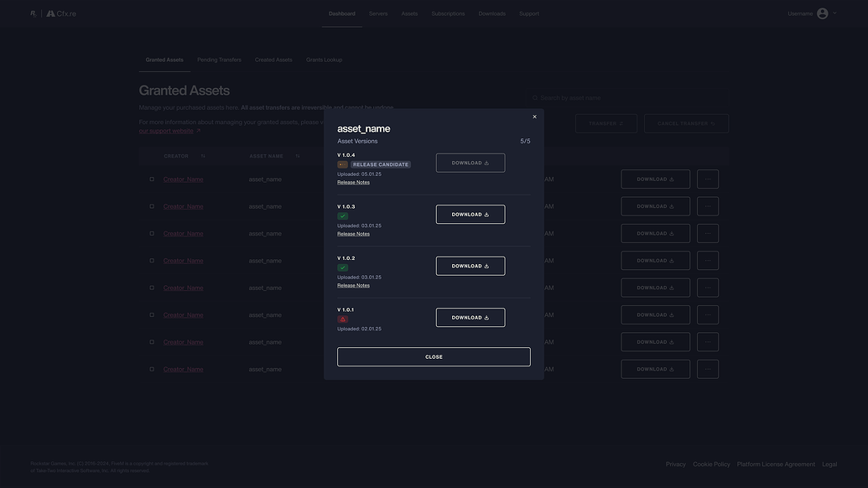
Task: Open Release Notes for V 1.0.4
Action: (x=353, y=182)
